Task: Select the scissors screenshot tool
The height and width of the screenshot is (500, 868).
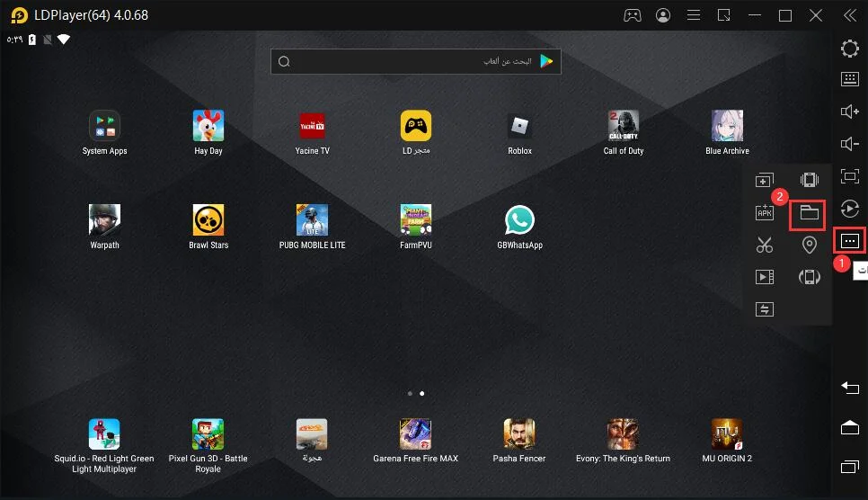Action: (765, 245)
